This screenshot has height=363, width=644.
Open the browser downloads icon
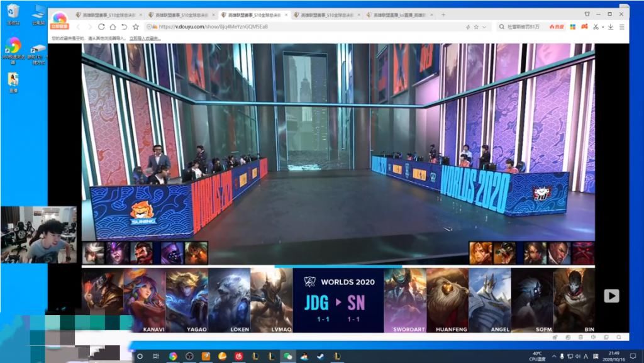pyautogui.click(x=611, y=26)
